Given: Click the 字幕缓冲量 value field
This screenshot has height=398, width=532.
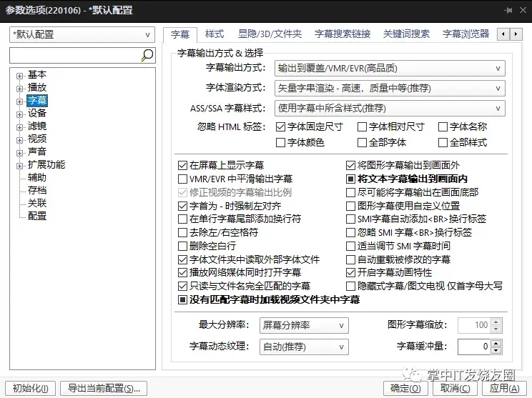Looking at the screenshot, I should click(474, 347).
